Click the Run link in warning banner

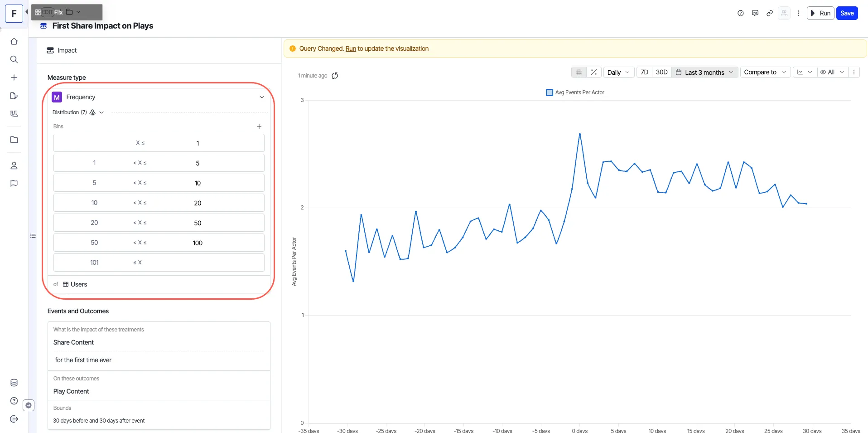pos(351,49)
